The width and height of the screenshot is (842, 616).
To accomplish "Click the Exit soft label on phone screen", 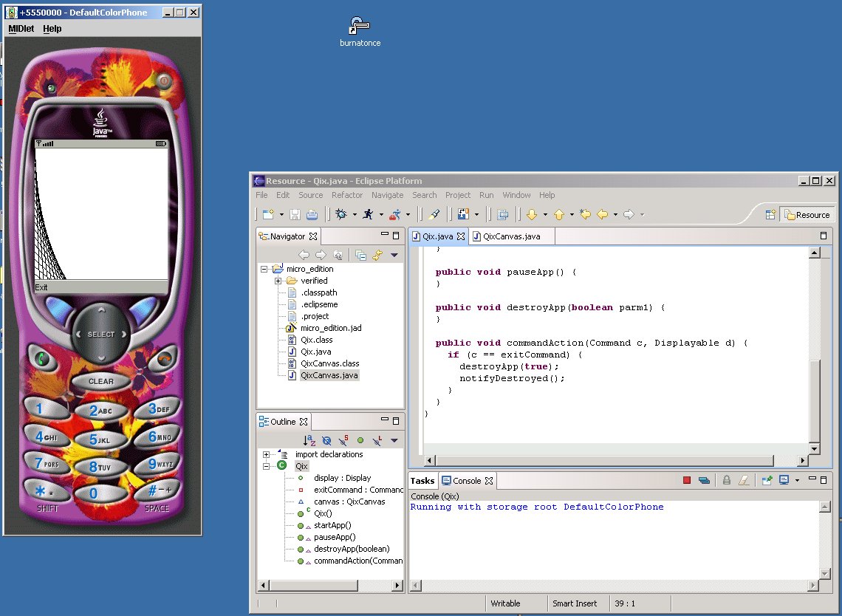I will click(x=41, y=287).
